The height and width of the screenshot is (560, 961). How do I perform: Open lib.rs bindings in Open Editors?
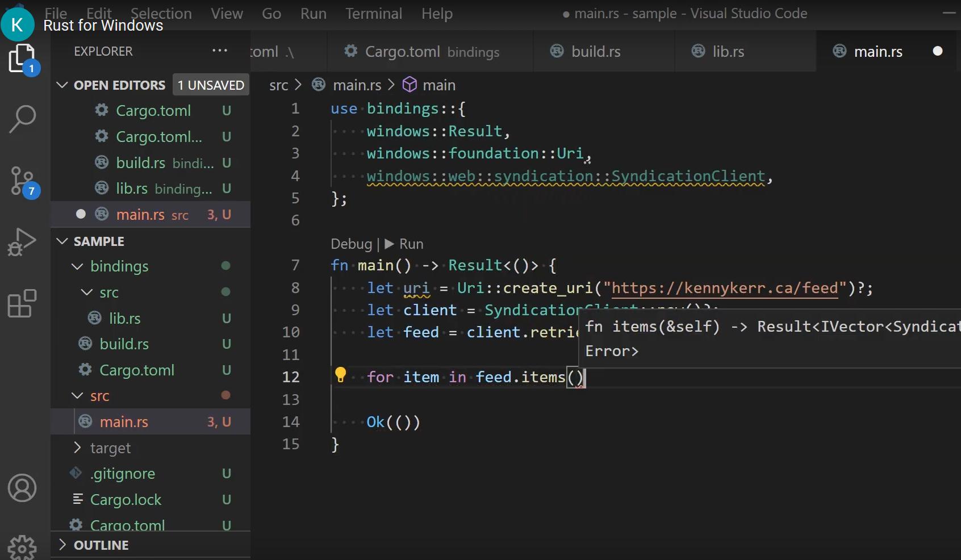(151, 189)
